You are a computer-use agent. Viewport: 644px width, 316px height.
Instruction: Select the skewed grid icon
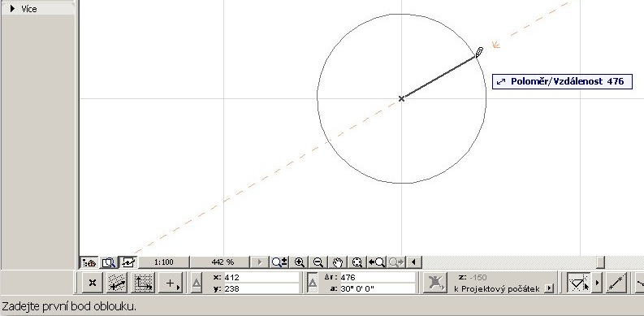click(117, 283)
